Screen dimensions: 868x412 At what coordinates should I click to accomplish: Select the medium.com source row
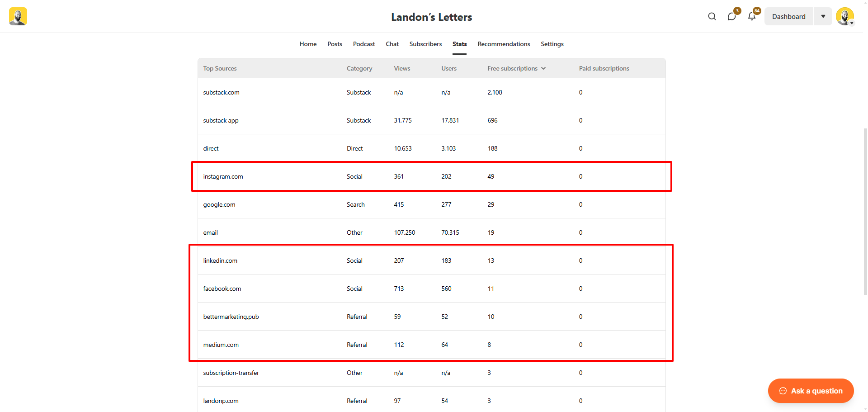(x=431, y=345)
